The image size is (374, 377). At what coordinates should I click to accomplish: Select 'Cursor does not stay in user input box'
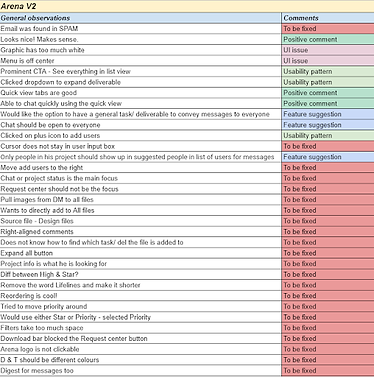click(x=140, y=146)
